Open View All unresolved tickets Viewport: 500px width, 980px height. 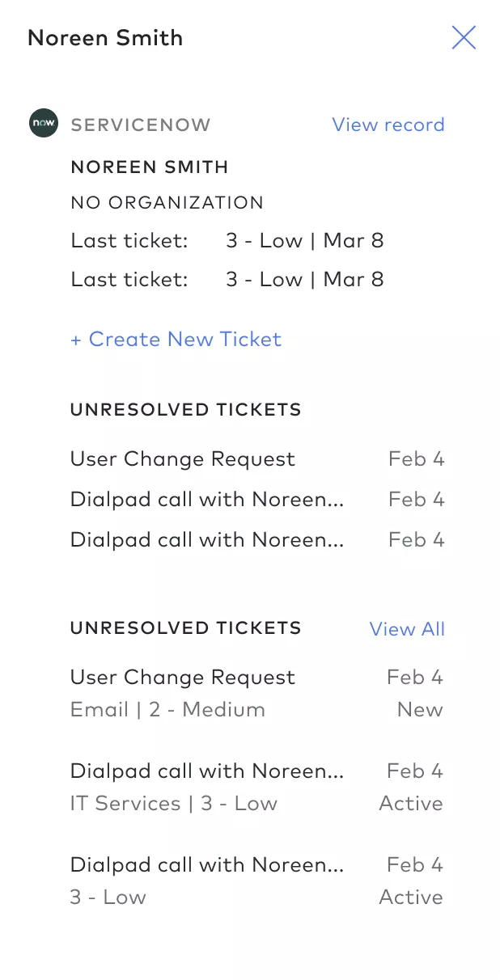click(x=407, y=629)
